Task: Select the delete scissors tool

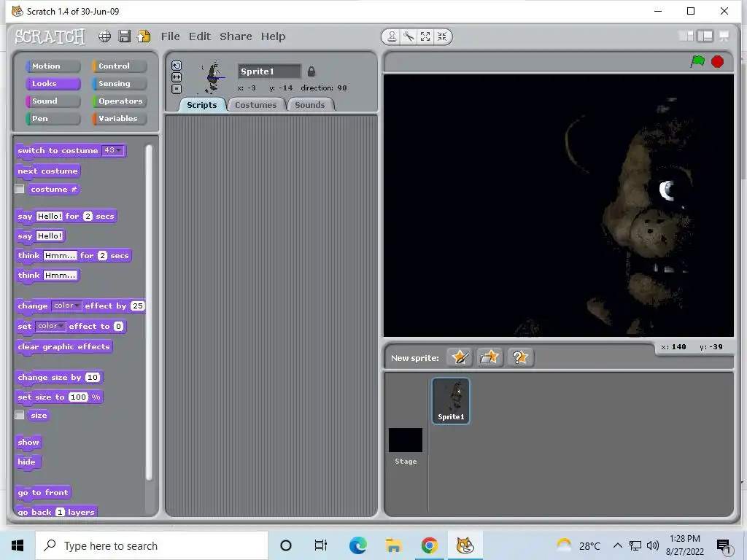Action: point(409,36)
